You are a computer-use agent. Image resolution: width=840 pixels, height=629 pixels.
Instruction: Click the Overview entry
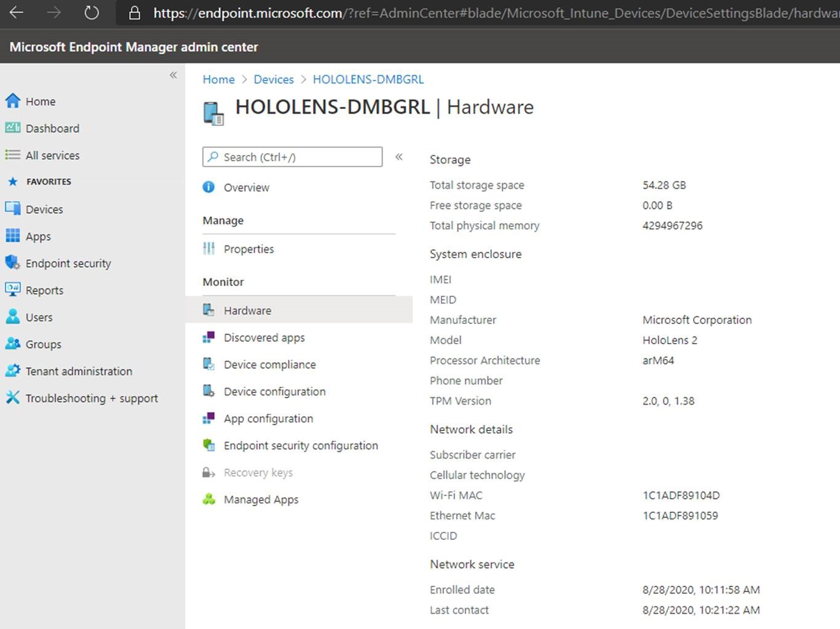click(246, 188)
